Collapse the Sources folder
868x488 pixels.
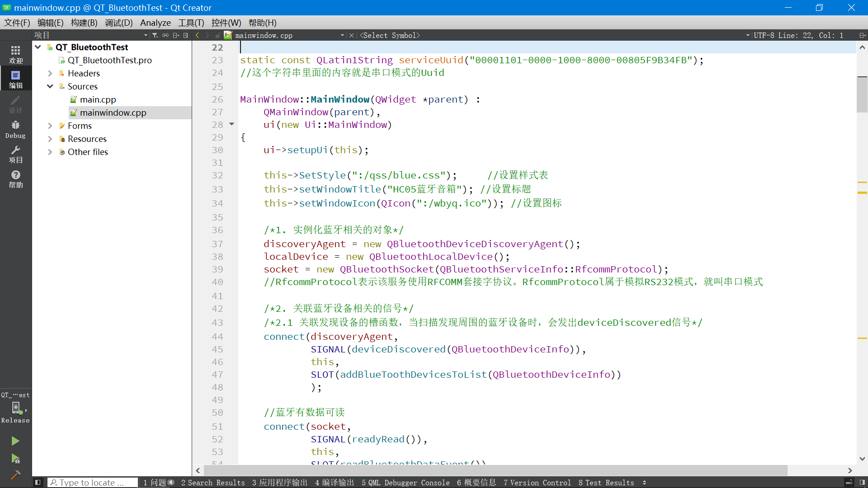tap(50, 86)
